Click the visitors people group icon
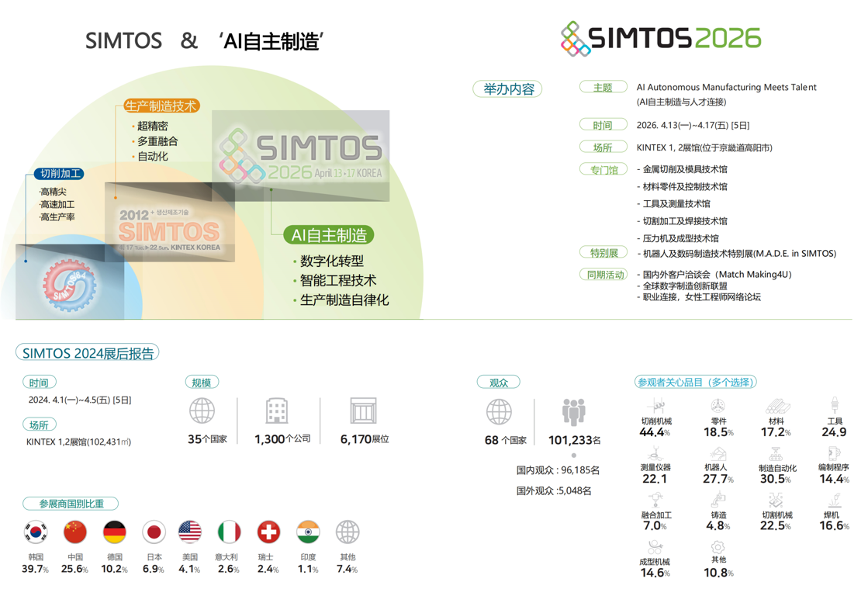The height and width of the screenshot is (596, 868). (x=574, y=412)
